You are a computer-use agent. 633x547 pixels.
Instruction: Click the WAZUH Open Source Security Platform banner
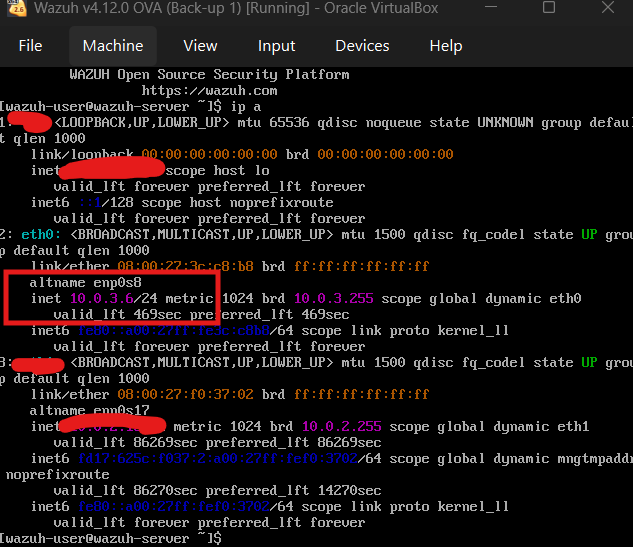[x=209, y=74]
